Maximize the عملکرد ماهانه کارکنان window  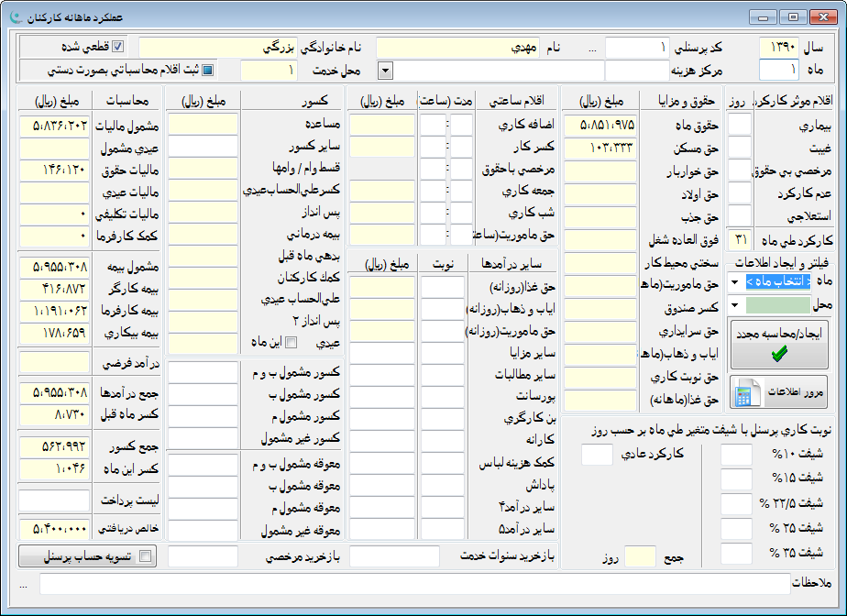792,16
